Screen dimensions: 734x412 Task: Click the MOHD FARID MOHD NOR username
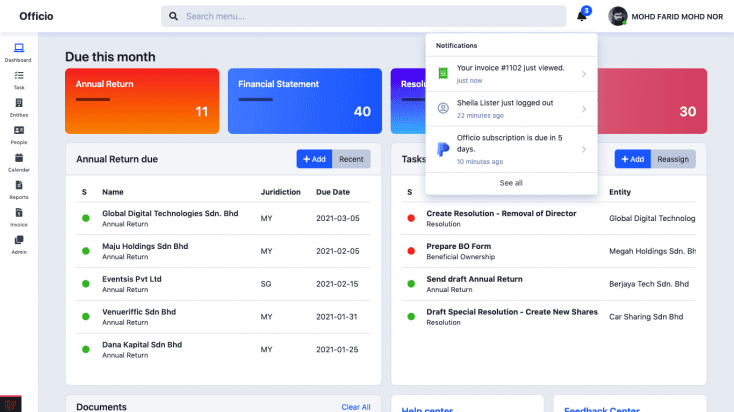tap(677, 17)
